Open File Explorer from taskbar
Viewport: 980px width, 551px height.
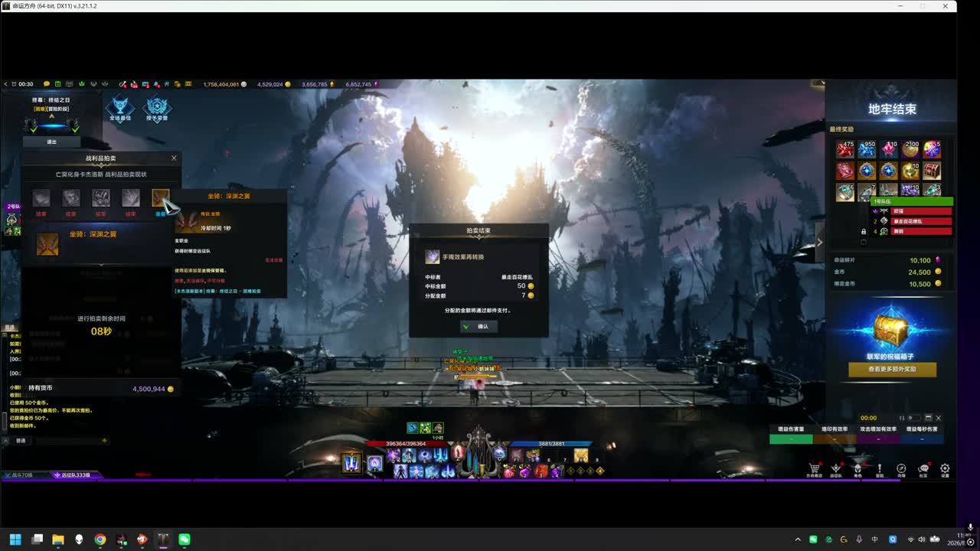(x=58, y=540)
